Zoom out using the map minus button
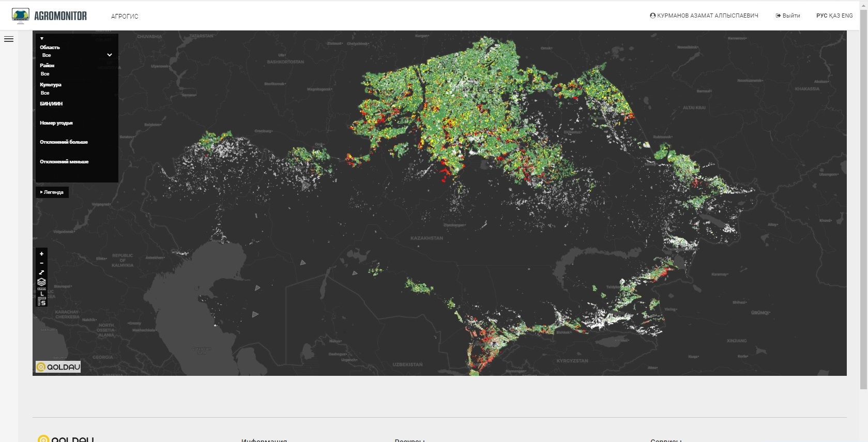Image resolution: width=868 pixels, height=442 pixels. 42,263
